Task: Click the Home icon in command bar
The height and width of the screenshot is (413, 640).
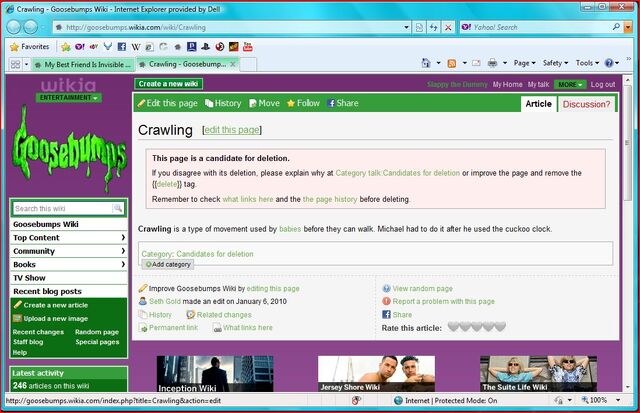Action: (x=426, y=63)
